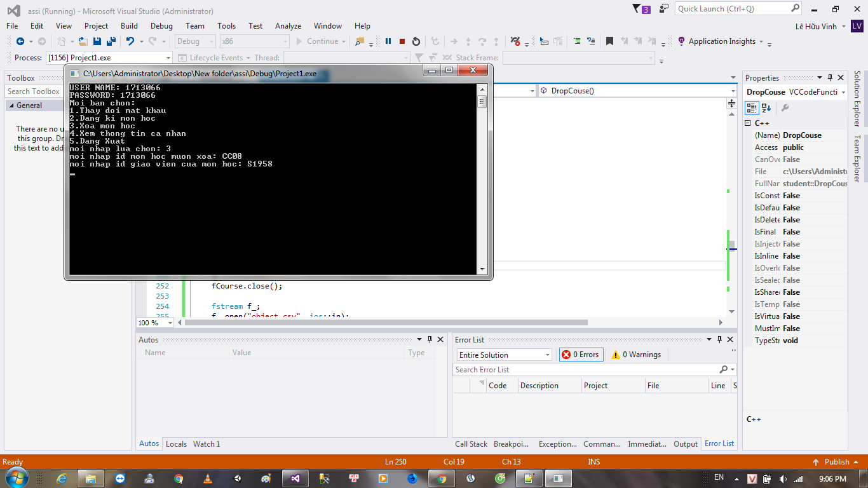Toggle pin on the Properties panel
Screen dimensions: 868x488
tap(830, 78)
